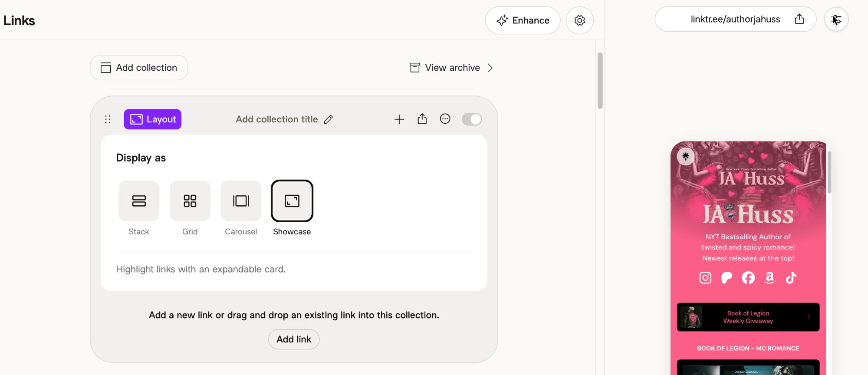Open collection more options ellipsis icon

(445, 119)
